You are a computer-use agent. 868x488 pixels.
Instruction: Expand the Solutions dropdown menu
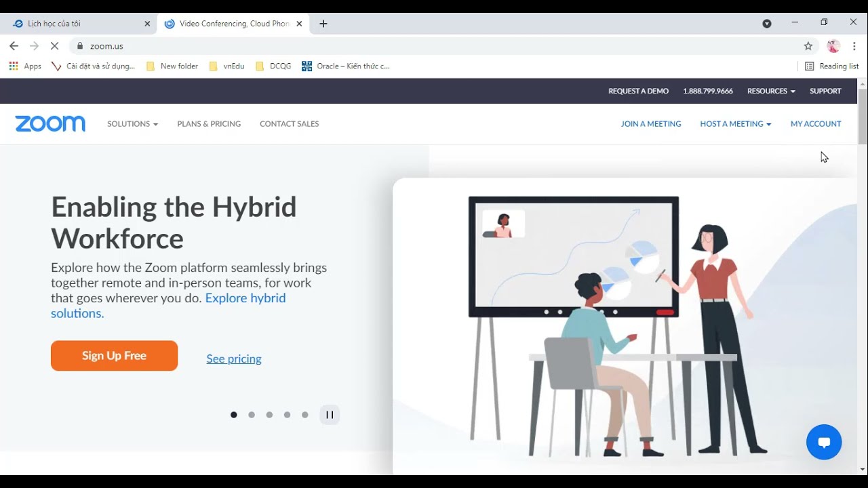[132, 124]
